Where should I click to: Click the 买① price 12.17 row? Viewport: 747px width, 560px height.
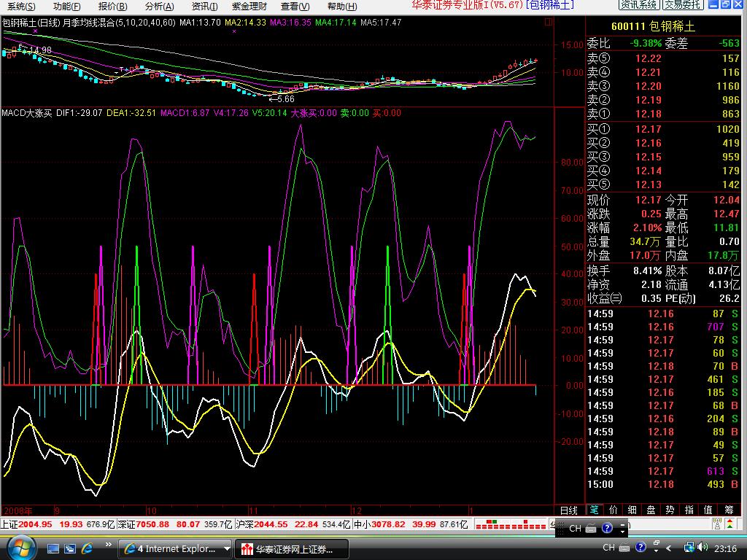coord(662,129)
